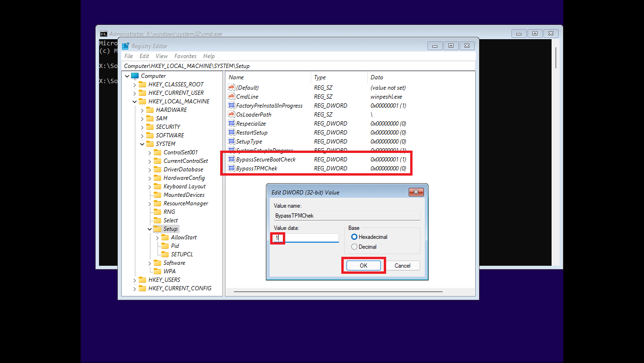The width and height of the screenshot is (644, 363).
Task: Click the ControlSet001 folder icon
Action: [157, 152]
